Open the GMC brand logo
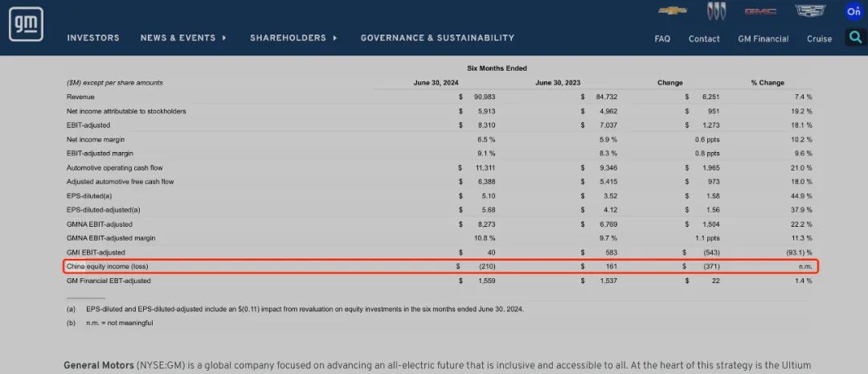The height and width of the screenshot is (374, 868). [759, 10]
